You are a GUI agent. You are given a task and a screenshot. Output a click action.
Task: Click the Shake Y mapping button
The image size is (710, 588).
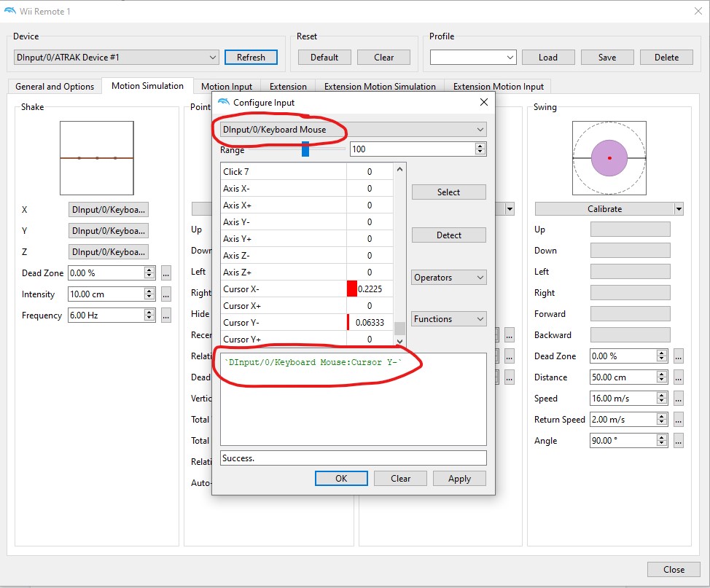coord(109,231)
